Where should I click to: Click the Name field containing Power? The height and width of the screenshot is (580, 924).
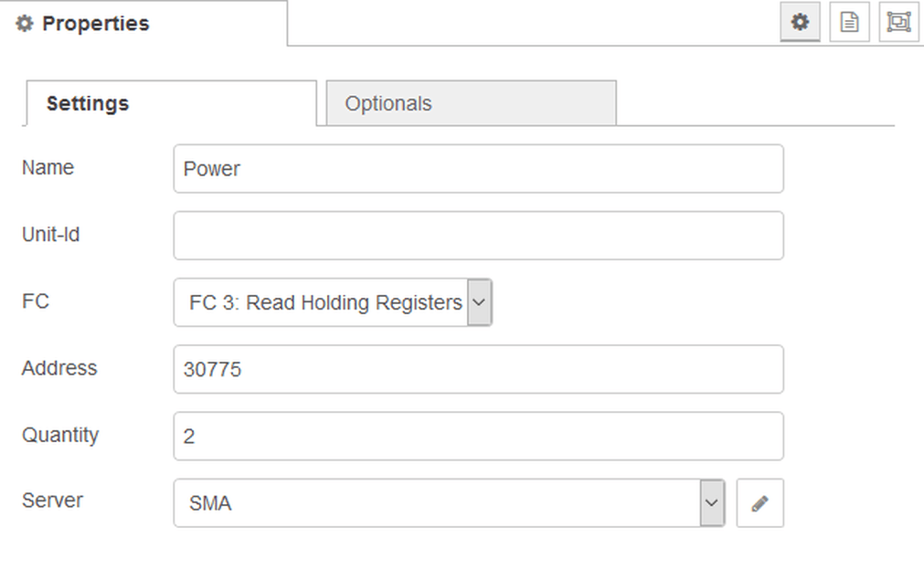(x=478, y=169)
